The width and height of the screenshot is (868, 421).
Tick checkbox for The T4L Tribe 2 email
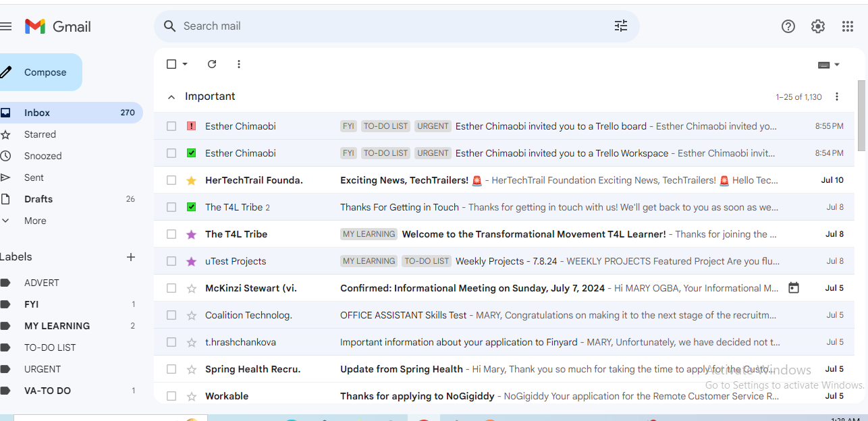tap(171, 207)
